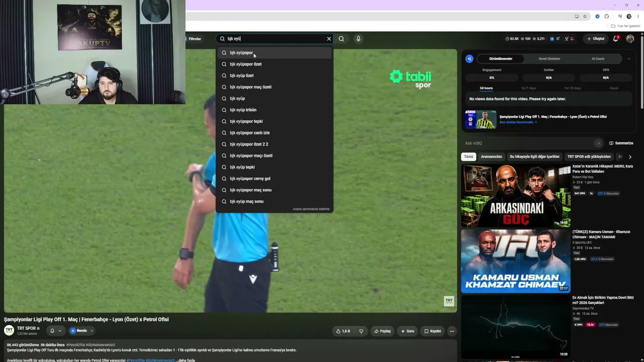Click the Soru ask button
This screenshot has height=362, width=644.
tap(408, 331)
